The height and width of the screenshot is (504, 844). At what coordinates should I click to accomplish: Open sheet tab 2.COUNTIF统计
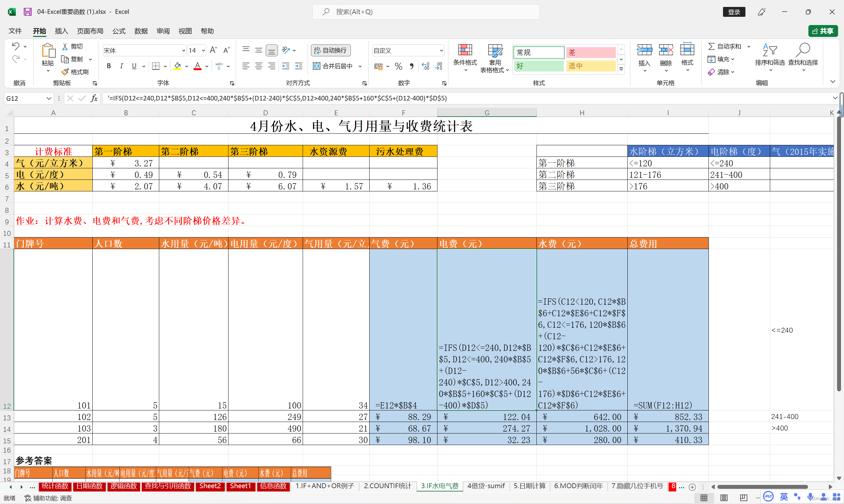click(387, 486)
